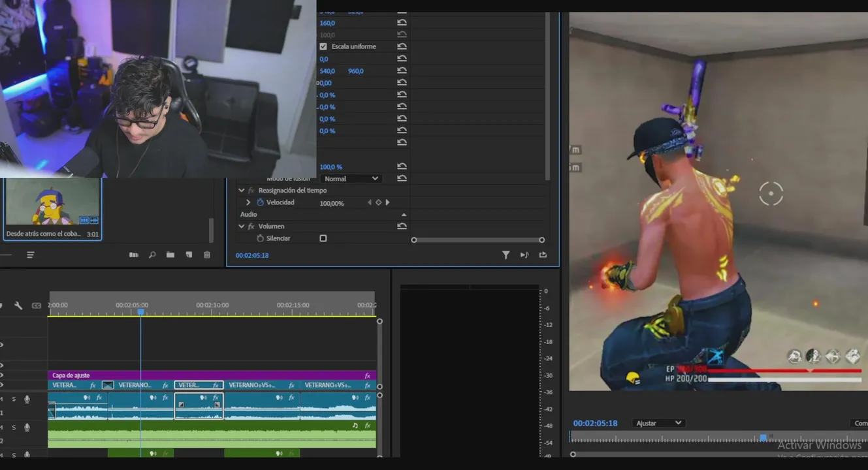The height and width of the screenshot is (470, 868).
Task: Click timeline ruler at 00:02:10:00
Action: (212, 305)
